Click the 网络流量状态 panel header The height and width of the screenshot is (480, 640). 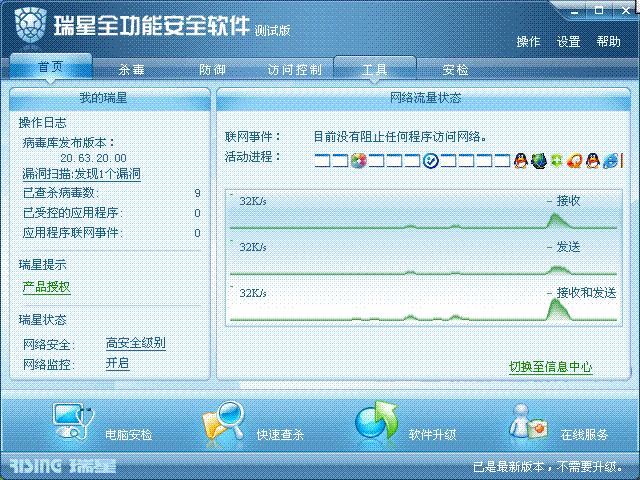coord(424,99)
